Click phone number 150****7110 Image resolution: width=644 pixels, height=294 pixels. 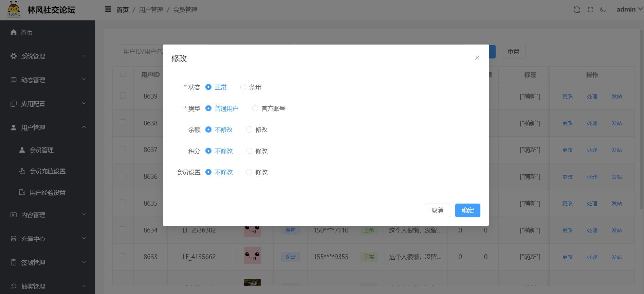point(331,230)
